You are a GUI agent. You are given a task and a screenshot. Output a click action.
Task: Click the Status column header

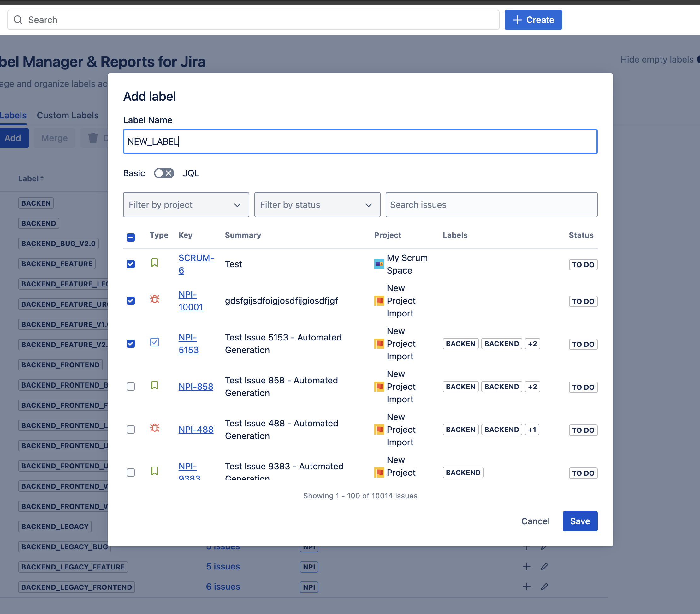581,235
